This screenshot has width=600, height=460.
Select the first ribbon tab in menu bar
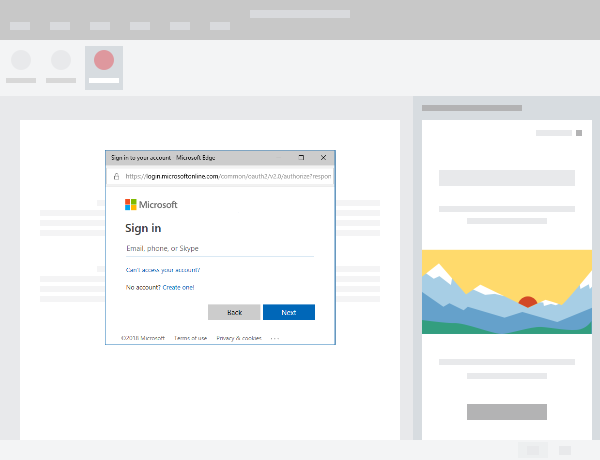(x=20, y=25)
